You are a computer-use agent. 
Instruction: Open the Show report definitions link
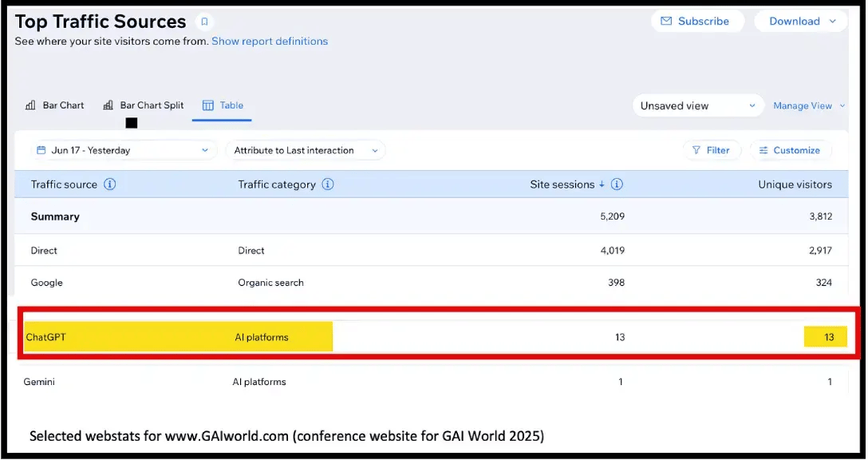click(x=270, y=41)
